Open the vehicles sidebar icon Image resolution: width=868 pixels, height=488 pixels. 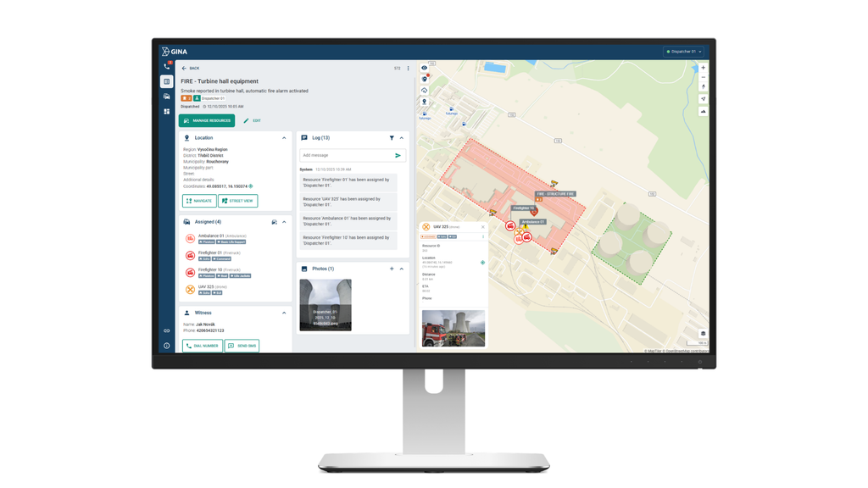tap(167, 97)
